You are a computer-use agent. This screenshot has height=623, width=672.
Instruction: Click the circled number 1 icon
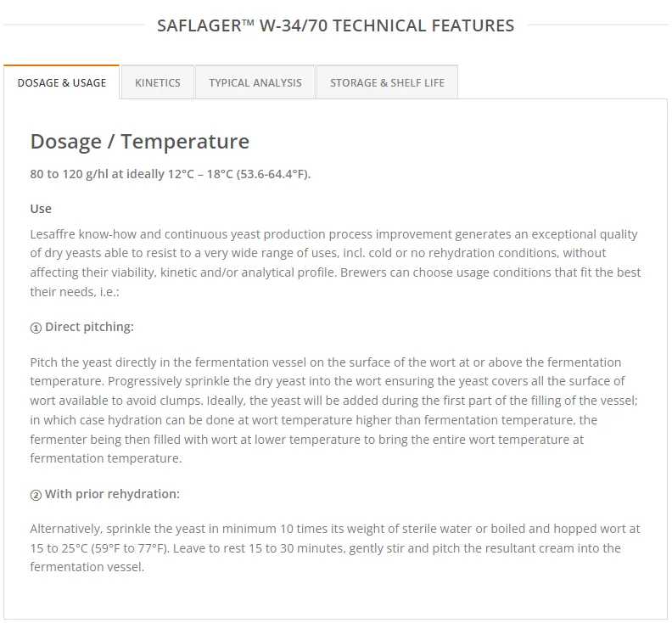pyautogui.click(x=36, y=327)
